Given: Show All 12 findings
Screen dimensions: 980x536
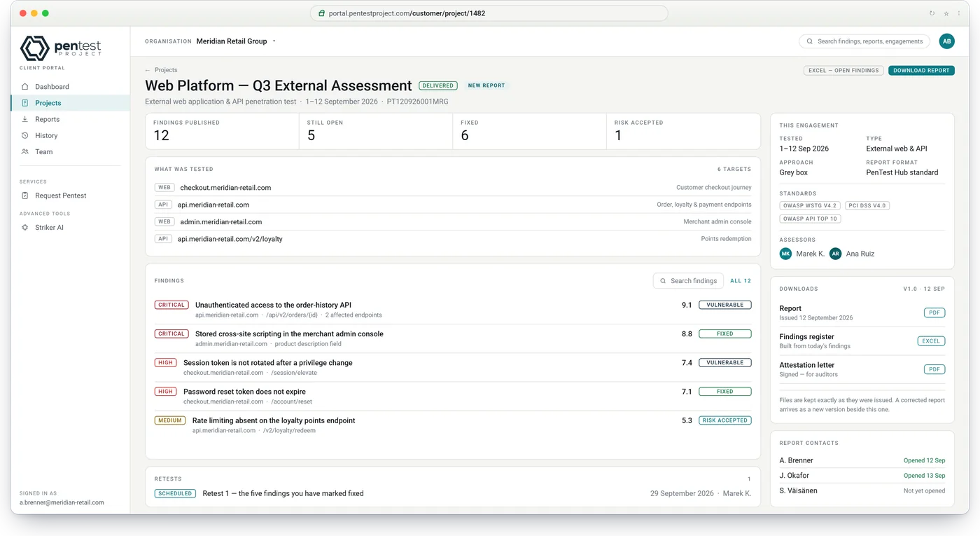Looking at the screenshot, I should click(x=741, y=281).
